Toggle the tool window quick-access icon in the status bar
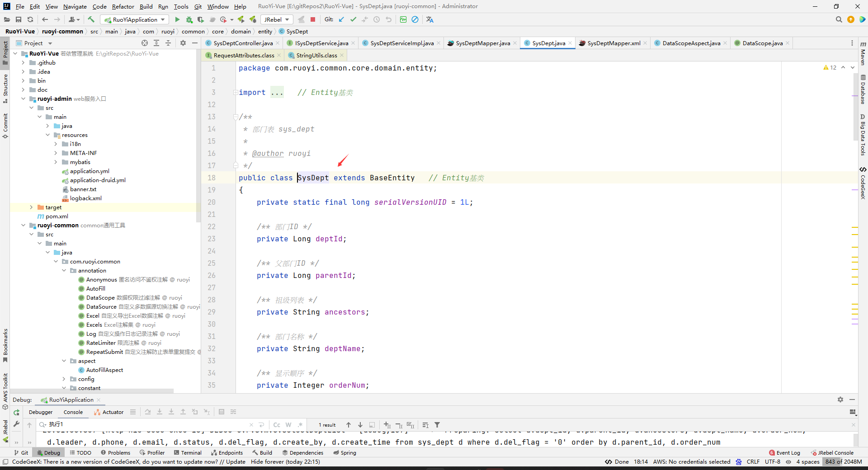Viewport: 868px width, 470px height. click(x=5, y=462)
